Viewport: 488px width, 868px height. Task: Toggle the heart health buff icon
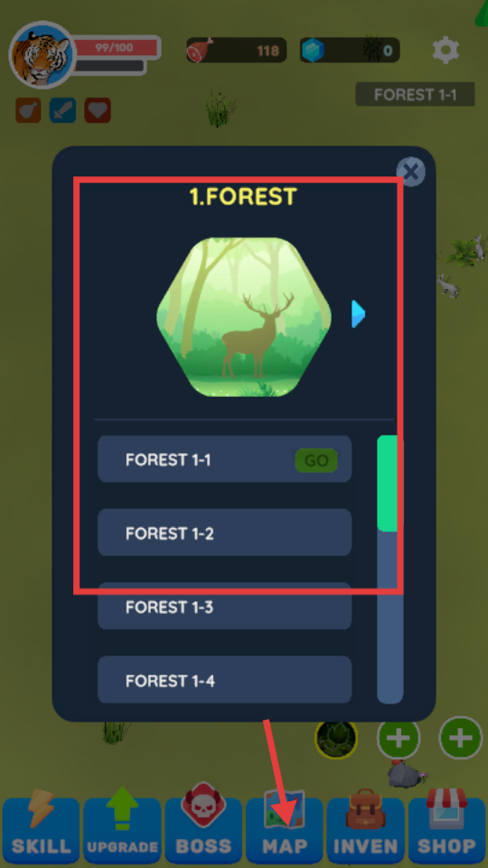[98, 110]
